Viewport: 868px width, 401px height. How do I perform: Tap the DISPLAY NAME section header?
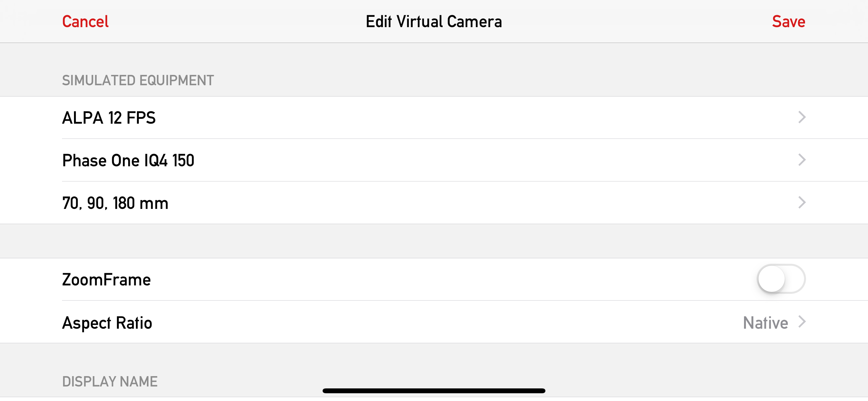tap(110, 382)
